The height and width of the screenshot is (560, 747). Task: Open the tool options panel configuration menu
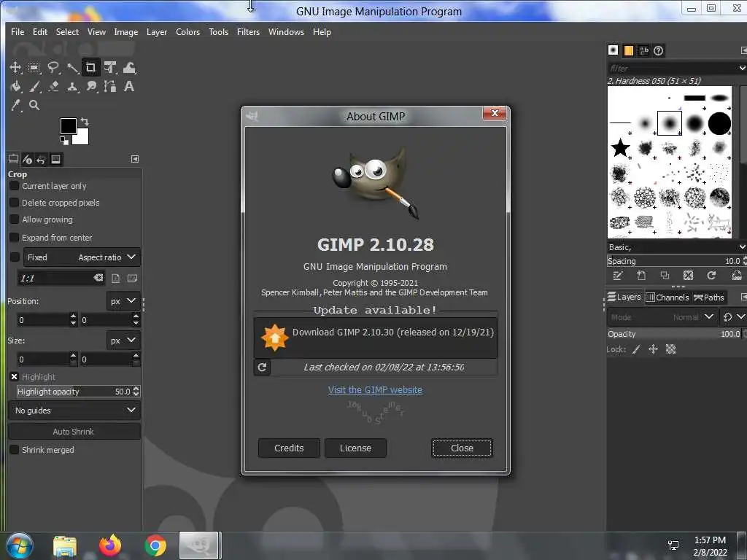135,159
